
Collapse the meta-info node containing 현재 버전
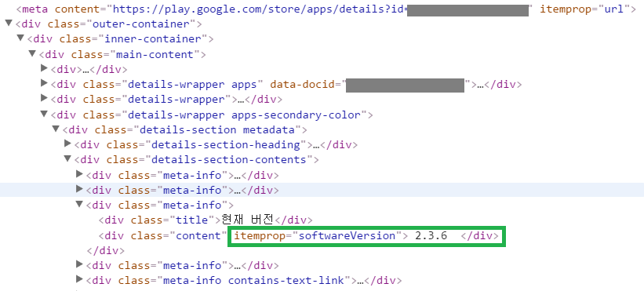[80, 205]
